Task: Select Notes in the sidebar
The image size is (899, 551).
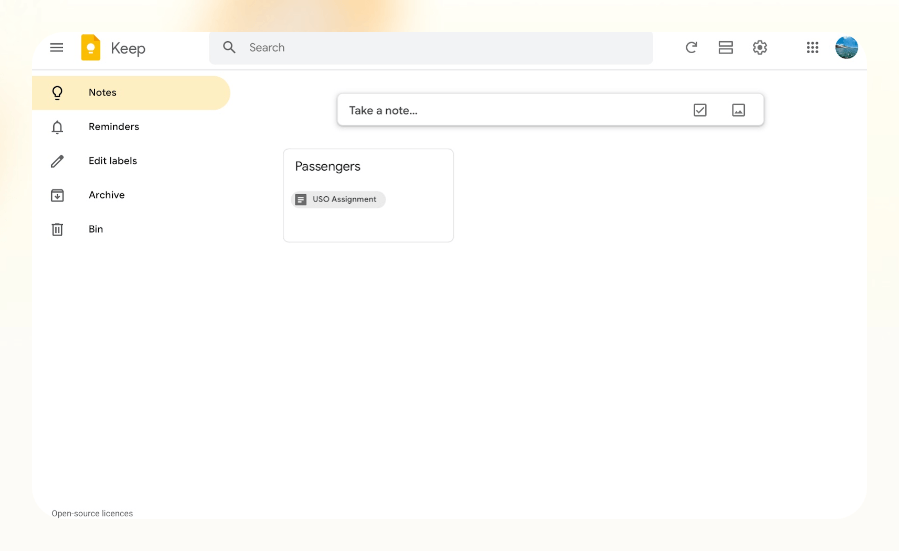Action: click(x=131, y=93)
